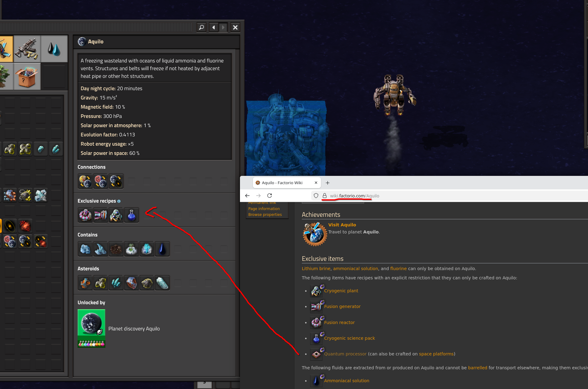Switch to the Aquilo - Factorio Wiki tab
The height and width of the screenshot is (389, 588).
pos(282,183)
